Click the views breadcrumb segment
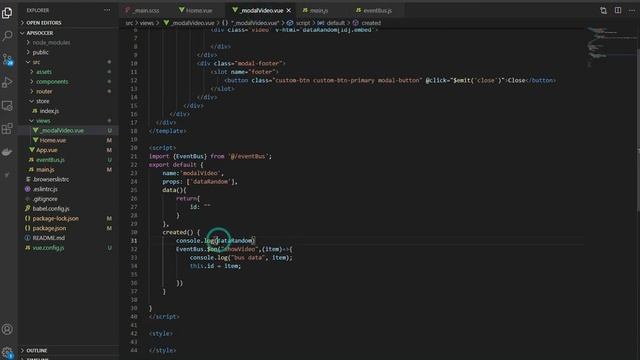The width and height of the screenshot is (640, 360). (147, 23)
